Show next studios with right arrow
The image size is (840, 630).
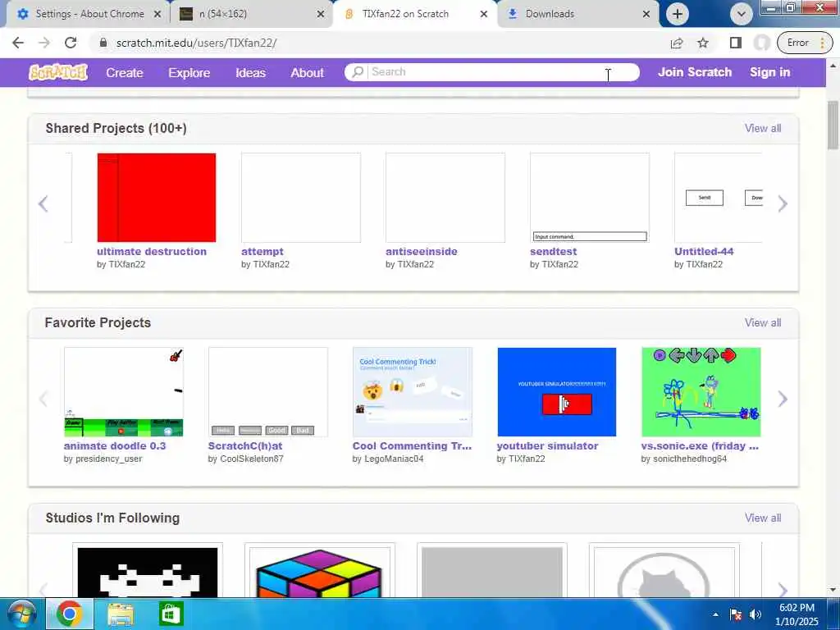pos(783,589)
